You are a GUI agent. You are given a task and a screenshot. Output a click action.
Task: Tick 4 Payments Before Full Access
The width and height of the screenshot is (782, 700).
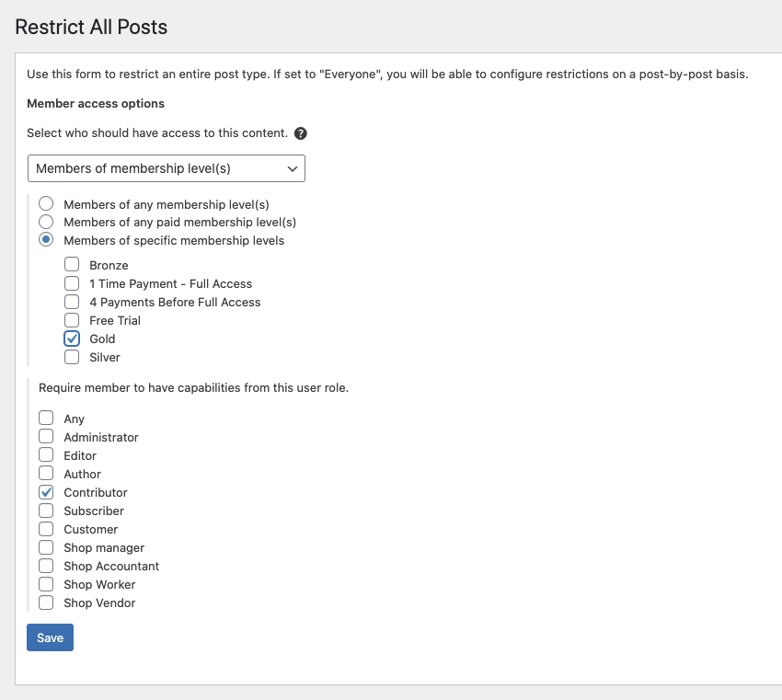pyautogui.click(x=72, y=302)
